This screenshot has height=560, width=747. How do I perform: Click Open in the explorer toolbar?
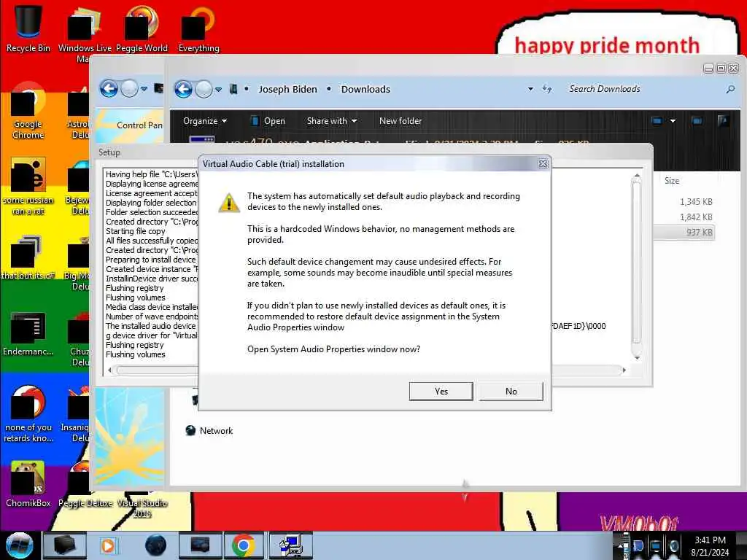point(268,121)
